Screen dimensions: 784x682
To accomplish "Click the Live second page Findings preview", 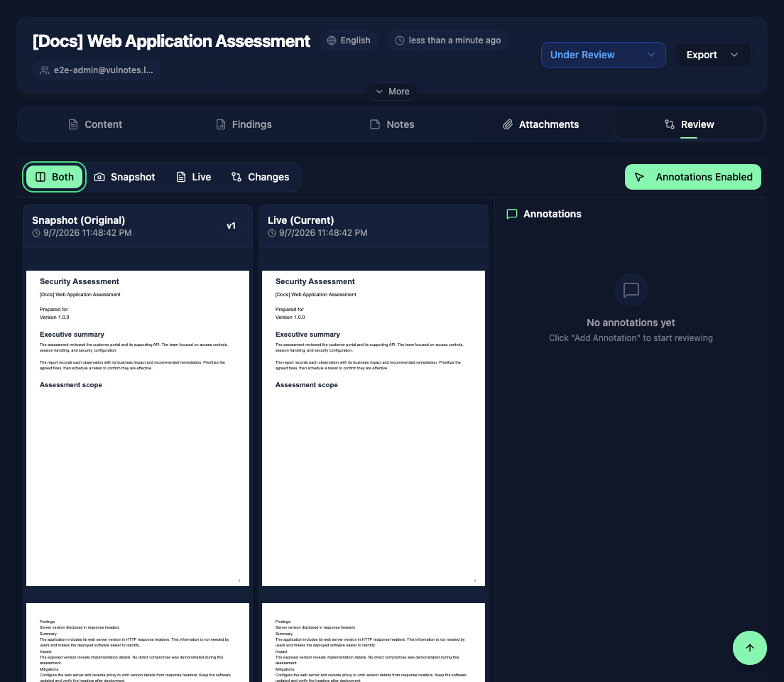I will coord(374,642).
